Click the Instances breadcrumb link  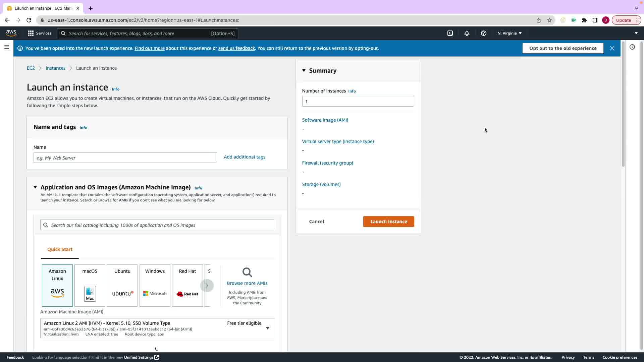(55, 68)
